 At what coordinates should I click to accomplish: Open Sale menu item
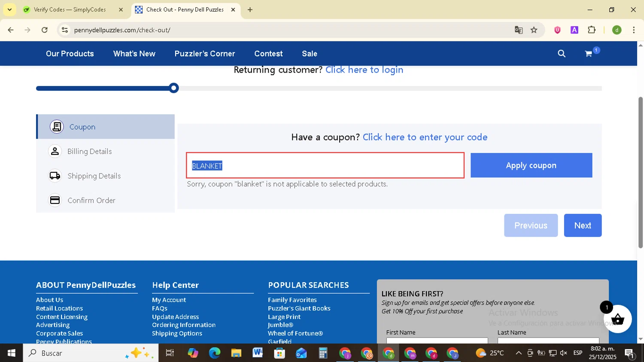click(x=310, y=54)
